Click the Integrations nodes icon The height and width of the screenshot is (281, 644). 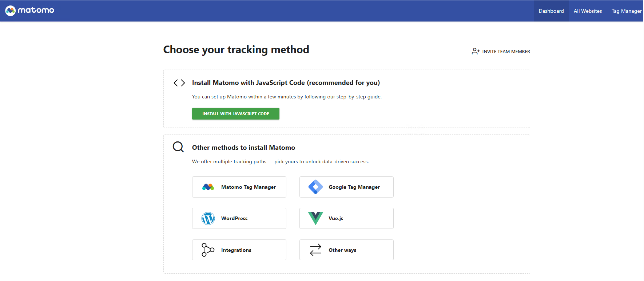point(208,250)
